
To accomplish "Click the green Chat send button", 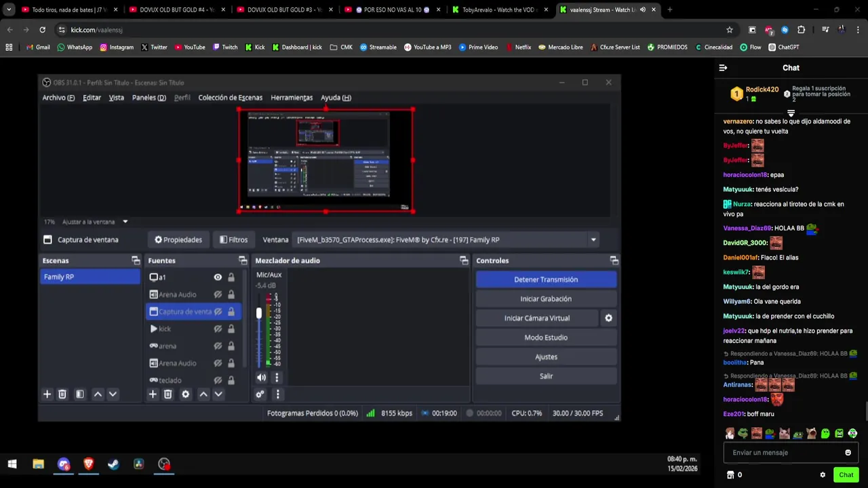I will pyautogui.click(x=846, y=474).
